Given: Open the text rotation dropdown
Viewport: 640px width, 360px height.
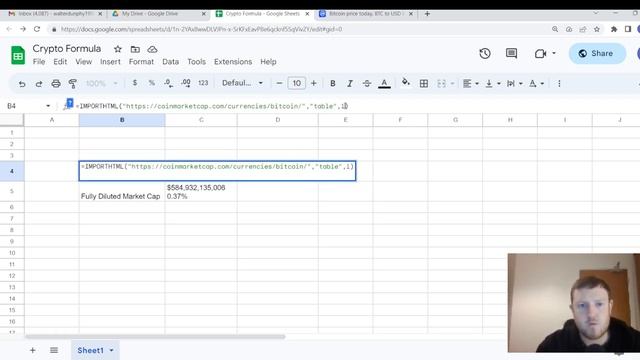Looking at the screenshot, I should (x=536, y=84).
